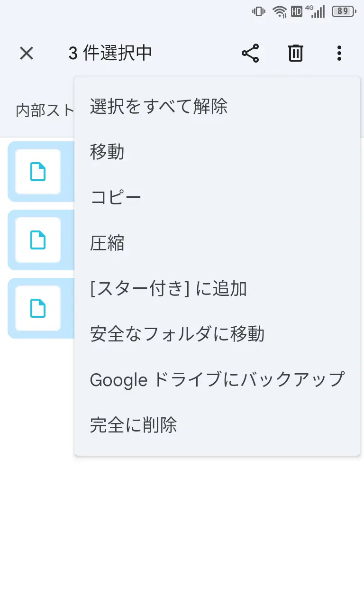Tap the battery indicator in status bar
The image size is (364, 607).
(x=343, y=11)
